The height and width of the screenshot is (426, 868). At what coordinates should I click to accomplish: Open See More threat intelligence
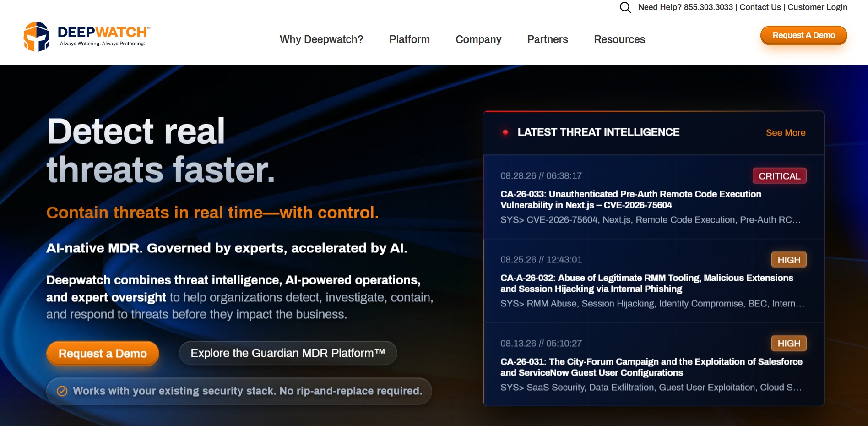pyautogui.click(x=786, y=133)
